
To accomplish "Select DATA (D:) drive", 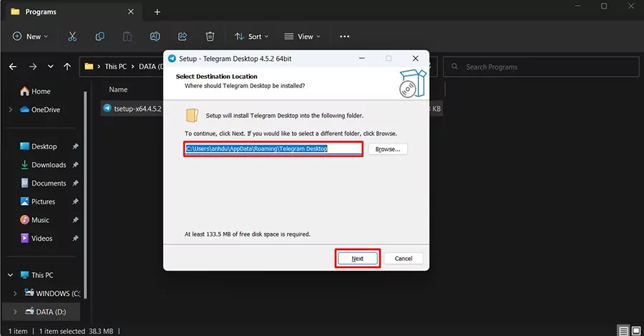I will pos(45,312).
